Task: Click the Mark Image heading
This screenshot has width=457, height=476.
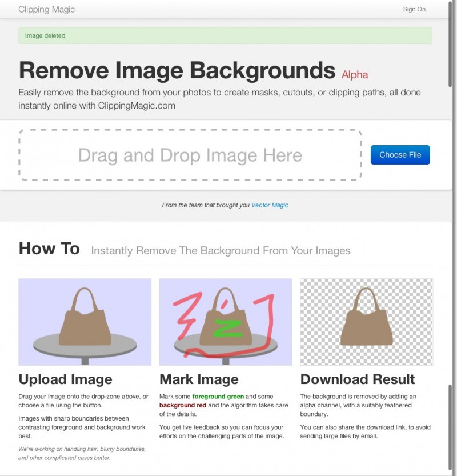Action: pos(199,379)
